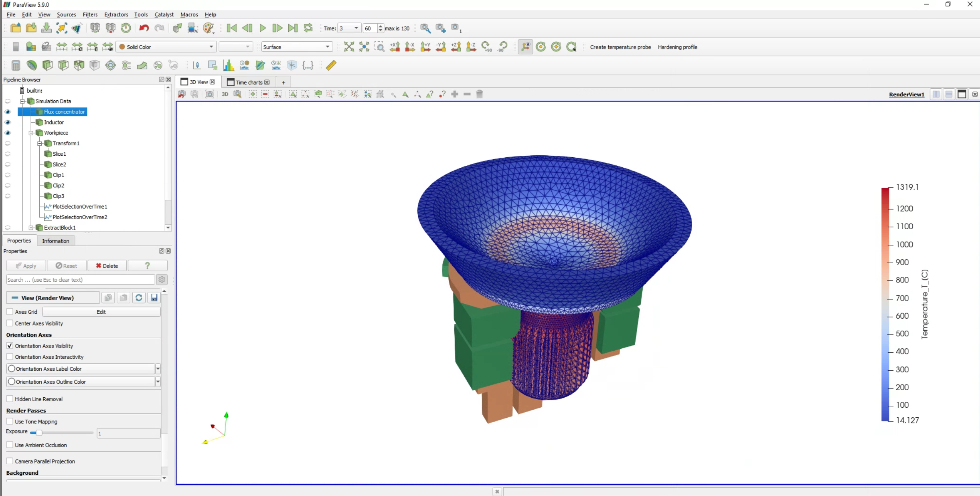Collapse the Workpiece tree node
The image size is (980, 496).
click(31, 133)
